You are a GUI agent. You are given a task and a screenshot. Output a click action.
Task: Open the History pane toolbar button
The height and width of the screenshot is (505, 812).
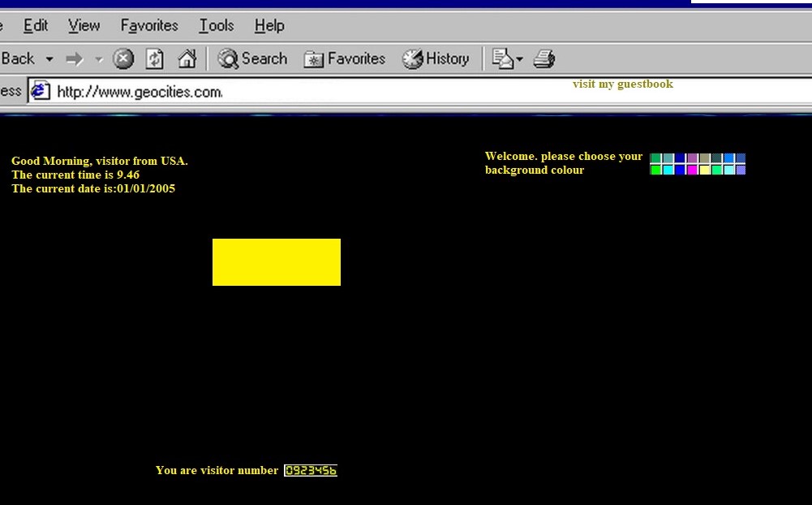[x=436, y=58]
